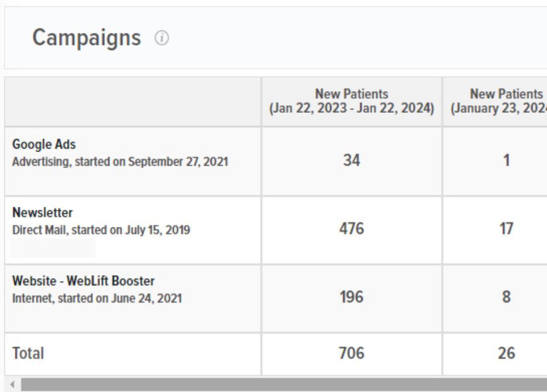Image resolution: width=547 pixels, height=392 pixels.
Task: Click the New Patients Jan 22, 2023 column header
Action: tap(351, 101)
